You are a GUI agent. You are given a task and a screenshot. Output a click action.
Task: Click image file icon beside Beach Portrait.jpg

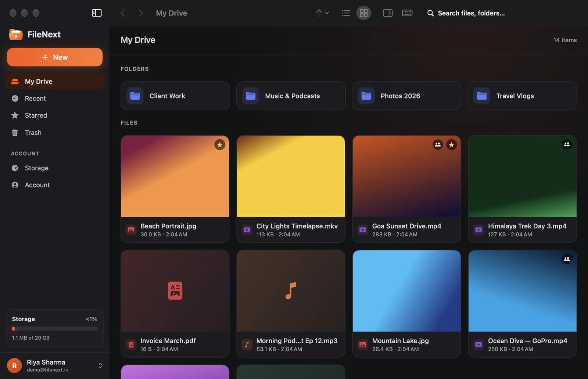(x=131, y=230)
